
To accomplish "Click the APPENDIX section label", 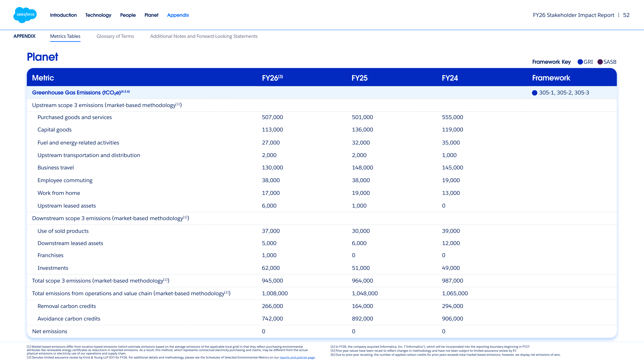I will pyautogui.click(x=24, y=36).
